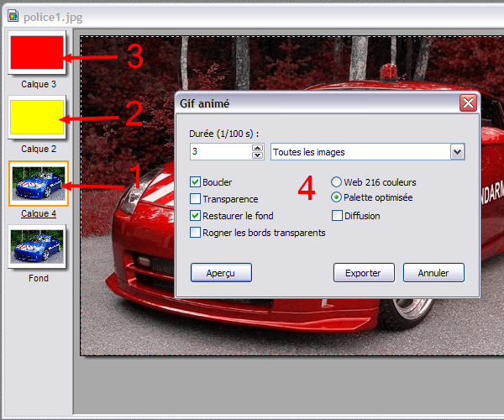Click the police1.jpg window title text
The height and width of the screenshot is (420, 504).
tap(53, 17)
